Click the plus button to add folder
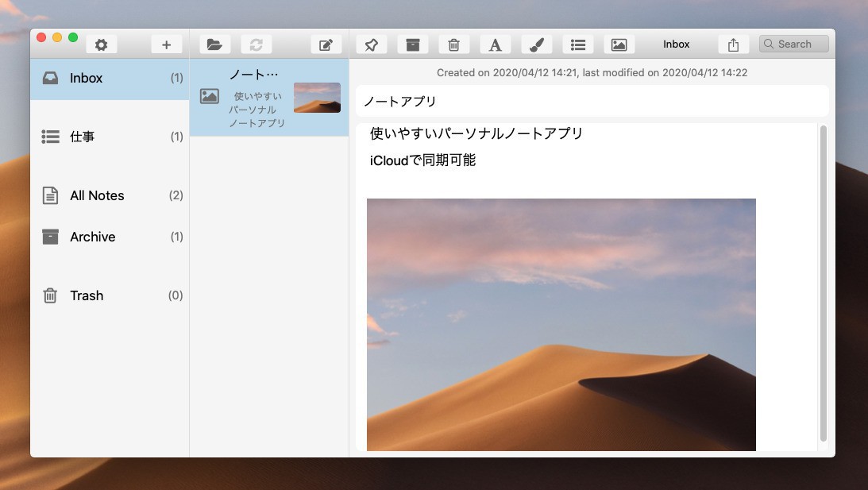Screen dimensions: 868x490 coord(166,45)
